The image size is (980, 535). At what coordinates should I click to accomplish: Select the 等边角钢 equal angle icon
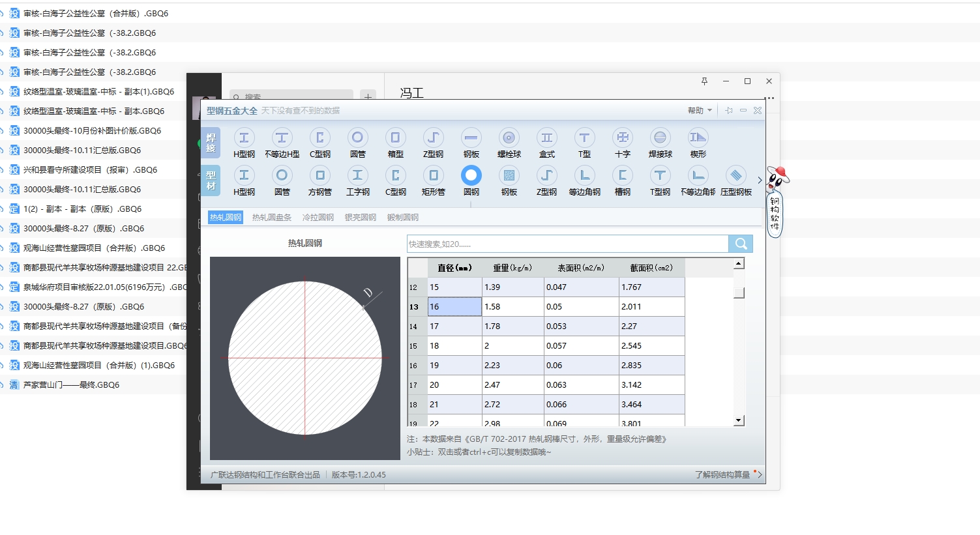click(584, 181)
